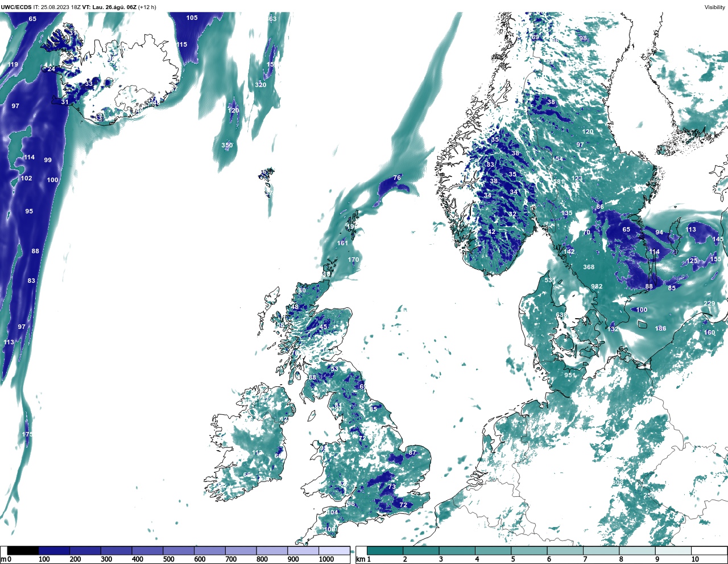728x564 pixels.
Task: Click the 'm' unit label on the legend
Action: pos(3,559)
